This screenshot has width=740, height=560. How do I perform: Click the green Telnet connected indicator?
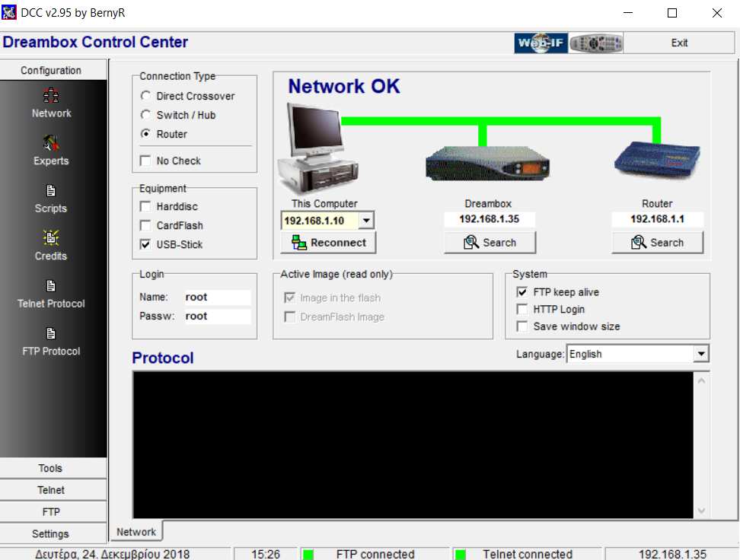(461, 554)
